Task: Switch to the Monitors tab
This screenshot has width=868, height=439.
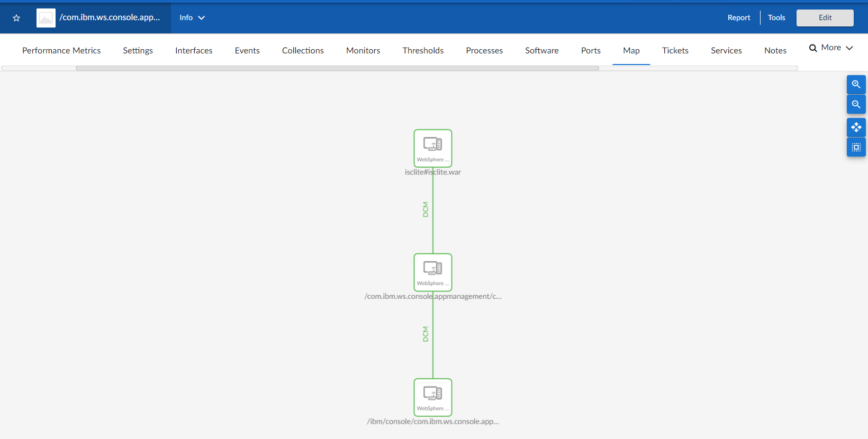Action: click(x=363, y=51)
